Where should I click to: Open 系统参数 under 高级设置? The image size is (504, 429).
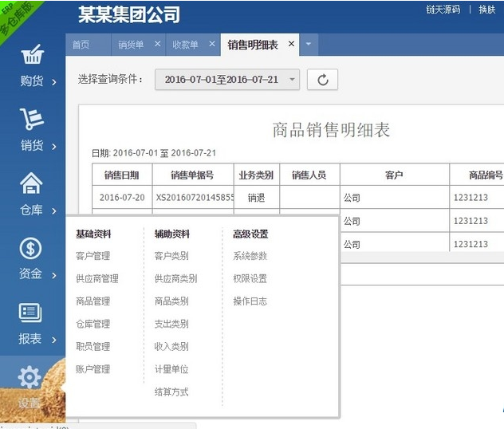[x=250, y=256]
